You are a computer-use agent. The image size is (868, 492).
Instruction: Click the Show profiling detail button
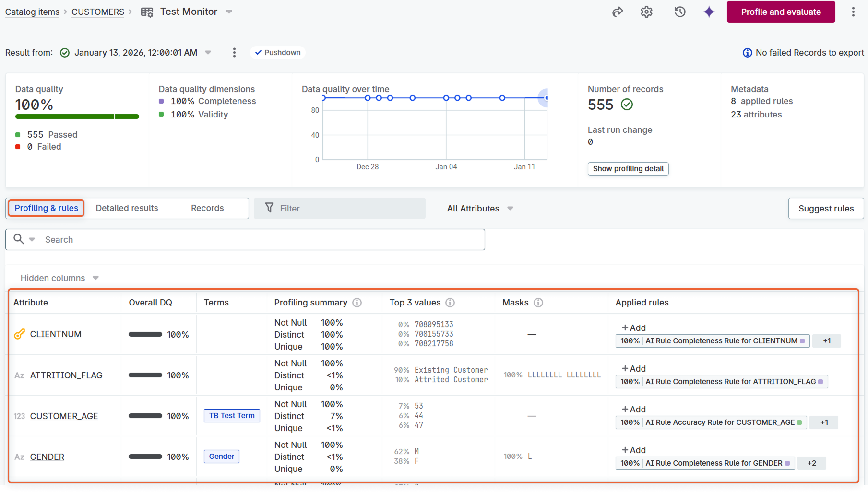(628, 168)
